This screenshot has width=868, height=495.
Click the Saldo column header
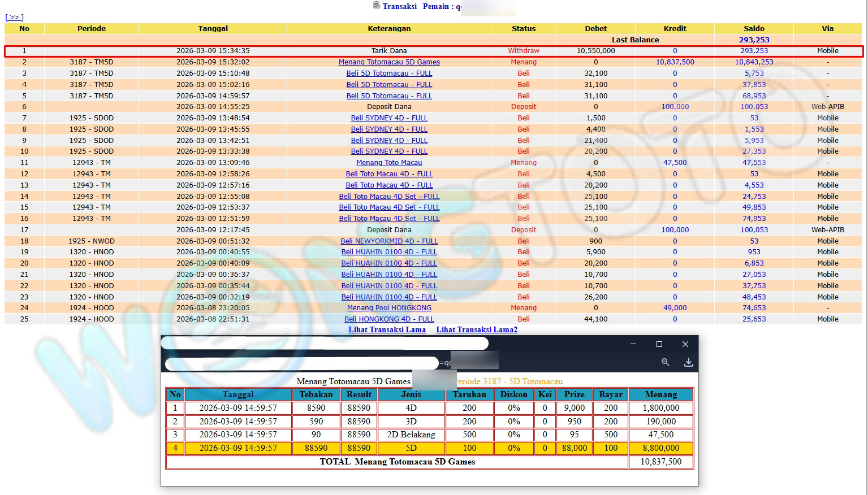(754, 28)
